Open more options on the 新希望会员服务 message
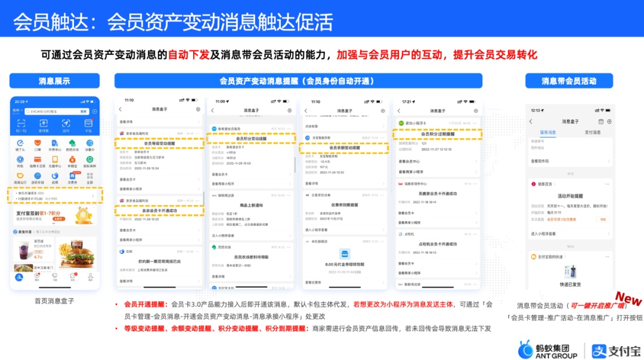 click(x=289, y=129)
